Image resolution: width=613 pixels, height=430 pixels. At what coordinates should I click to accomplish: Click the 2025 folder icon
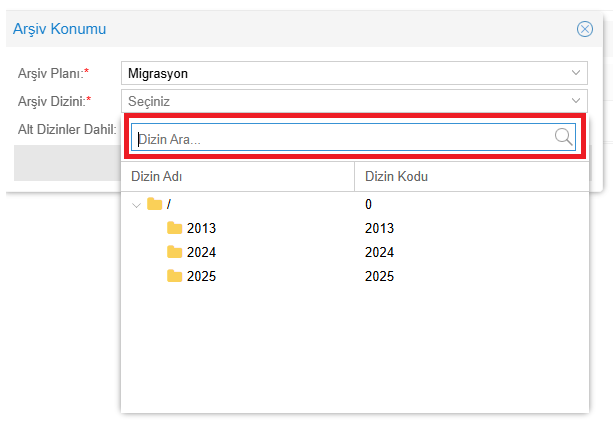[x=175, y=276]
